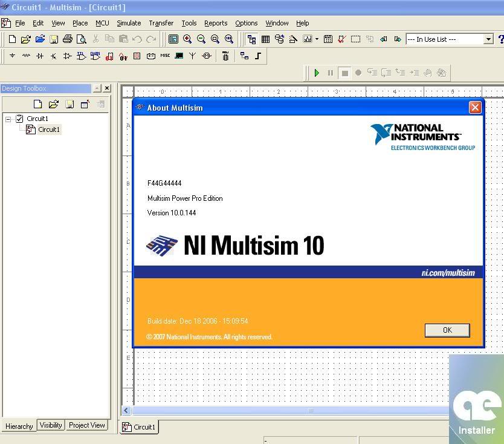The image size is (504, 444).
Task: Open the Grapher dropdown arrow
Action: click(317, 39)
